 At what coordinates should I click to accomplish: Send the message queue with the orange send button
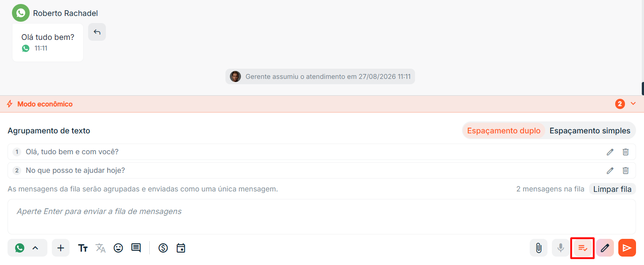click(x=627, y=248)
